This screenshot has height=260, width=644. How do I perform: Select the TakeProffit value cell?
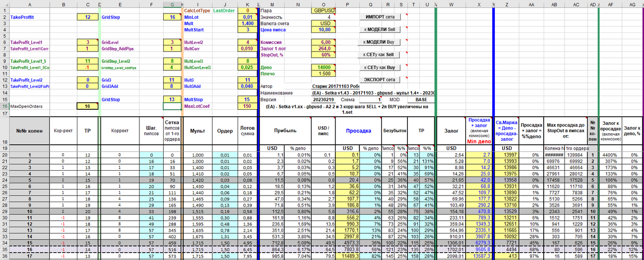click(88, 17)
